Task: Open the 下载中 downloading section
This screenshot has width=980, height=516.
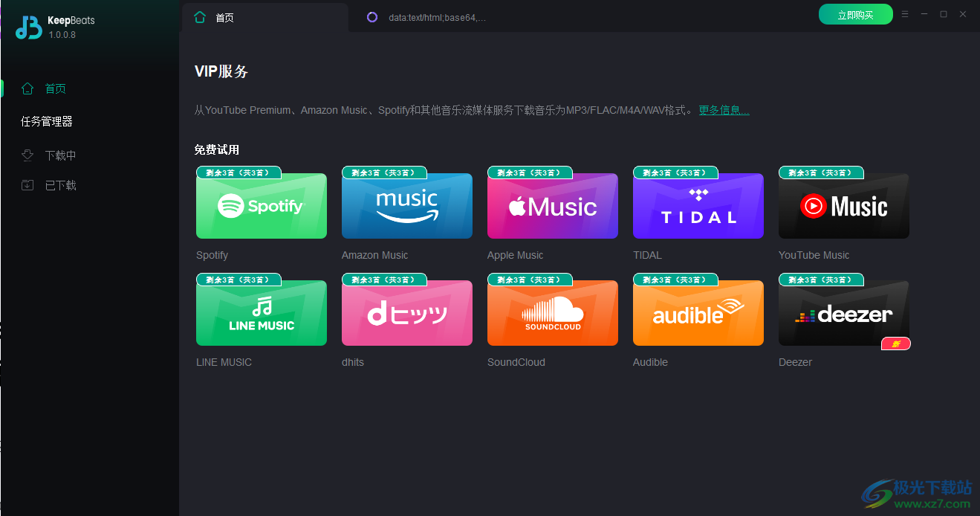Action: (x=59, y=155)
